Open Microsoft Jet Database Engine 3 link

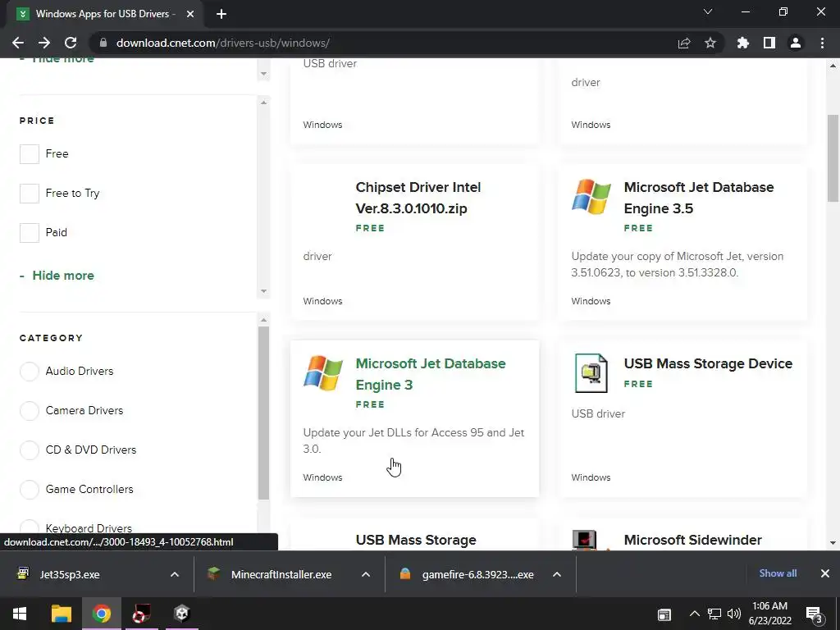click(430, 374)
